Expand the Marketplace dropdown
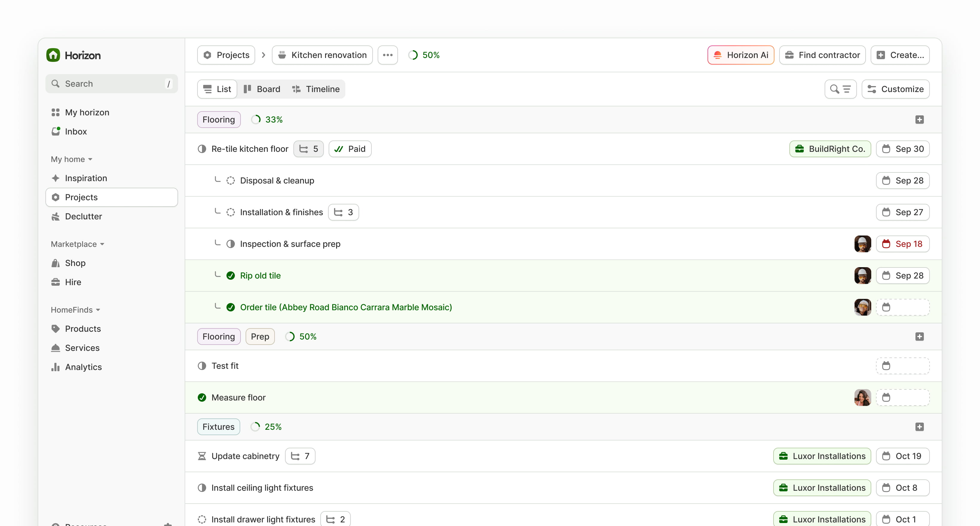Viewport: 980px width, 526px height. tap(77, 244)
